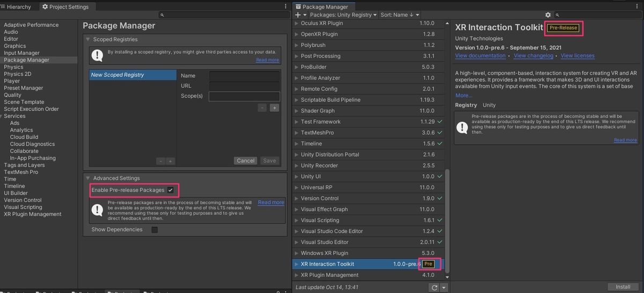Select XR Plugin Management package row
Viewport: 644px width, 293px height.
click(368, 275)
